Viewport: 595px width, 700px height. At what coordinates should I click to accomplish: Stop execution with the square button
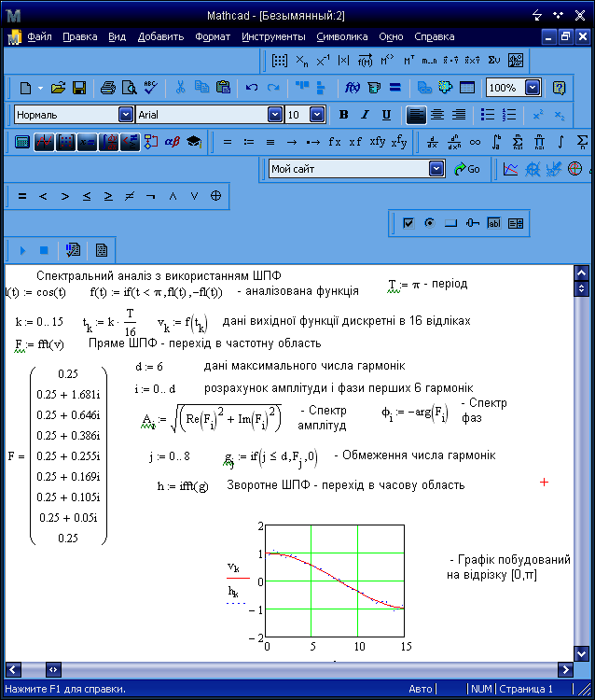(x=44, y=250)
